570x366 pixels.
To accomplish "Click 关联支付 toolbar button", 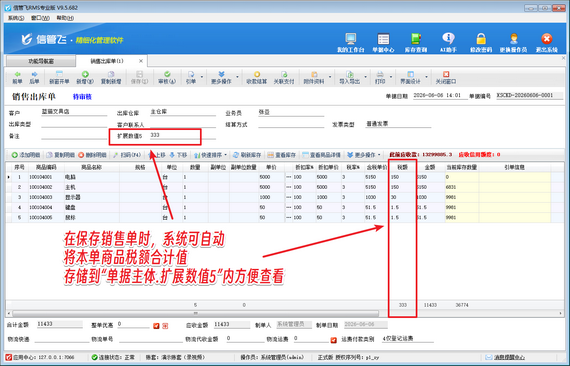I will pos(284,78).
